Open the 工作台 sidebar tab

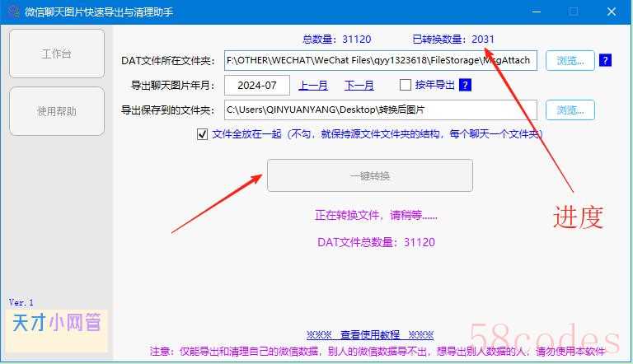coord(57,54)
